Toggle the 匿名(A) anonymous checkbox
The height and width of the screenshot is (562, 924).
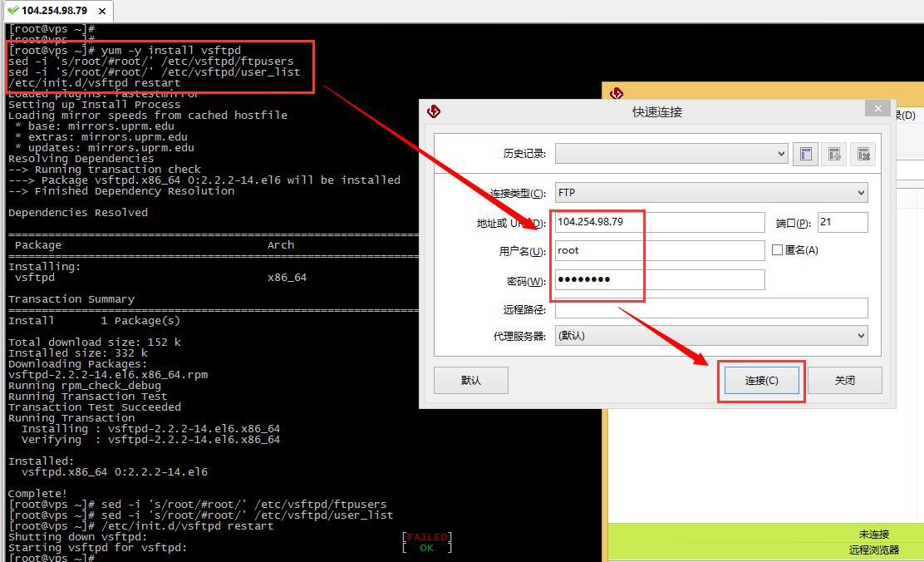pyautogui.click(x=777, y=250)
